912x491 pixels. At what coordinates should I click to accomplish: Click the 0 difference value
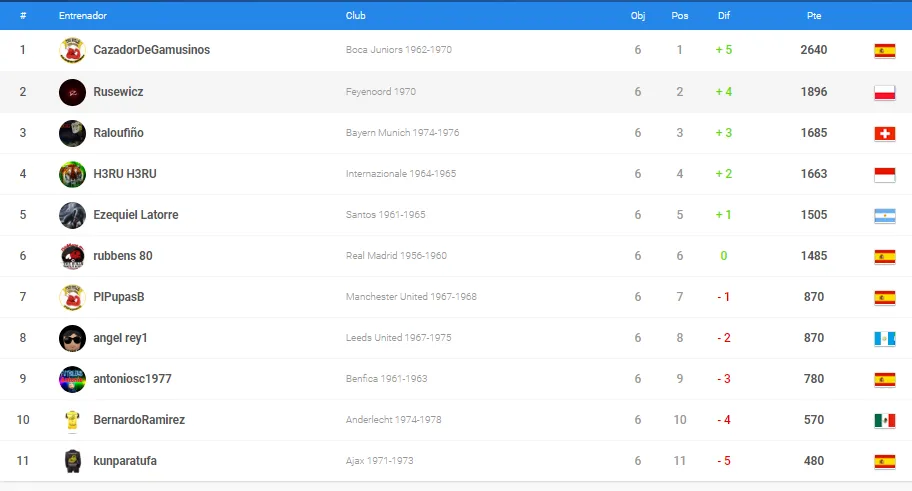click(724, 255)
